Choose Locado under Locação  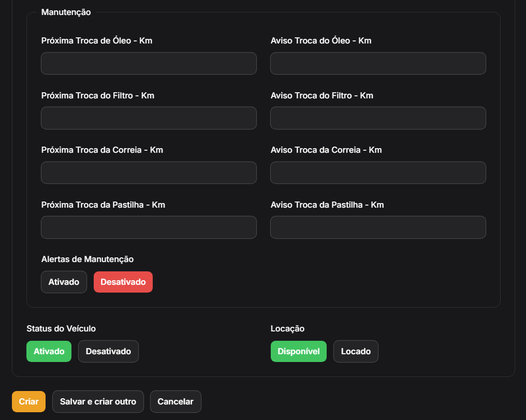[356, 352]
